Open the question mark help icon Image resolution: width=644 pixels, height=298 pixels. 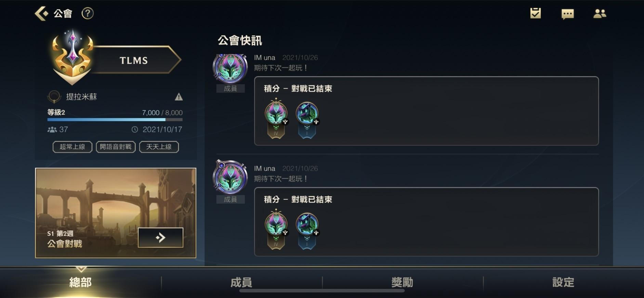[x=88, y=13]
